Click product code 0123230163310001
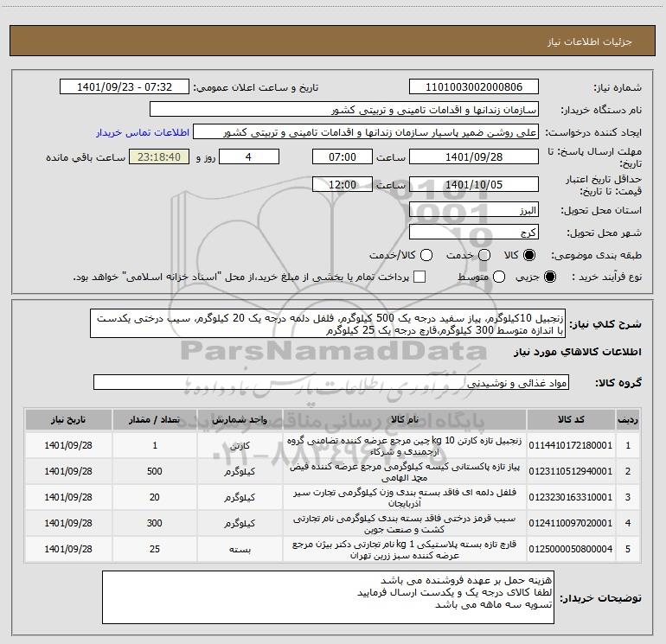This screenshot has width=666, height=644. coord(571,497)
